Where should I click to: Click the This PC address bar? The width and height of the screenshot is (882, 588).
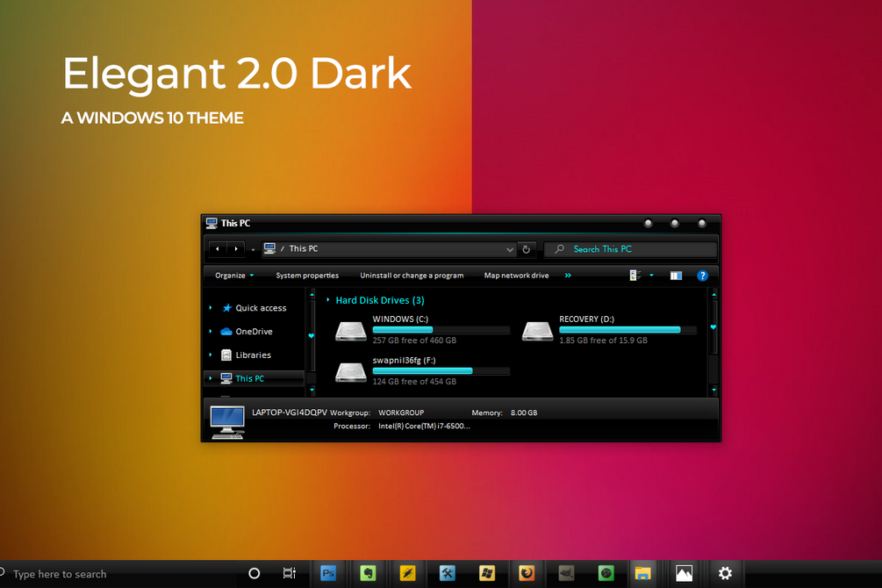388,248
